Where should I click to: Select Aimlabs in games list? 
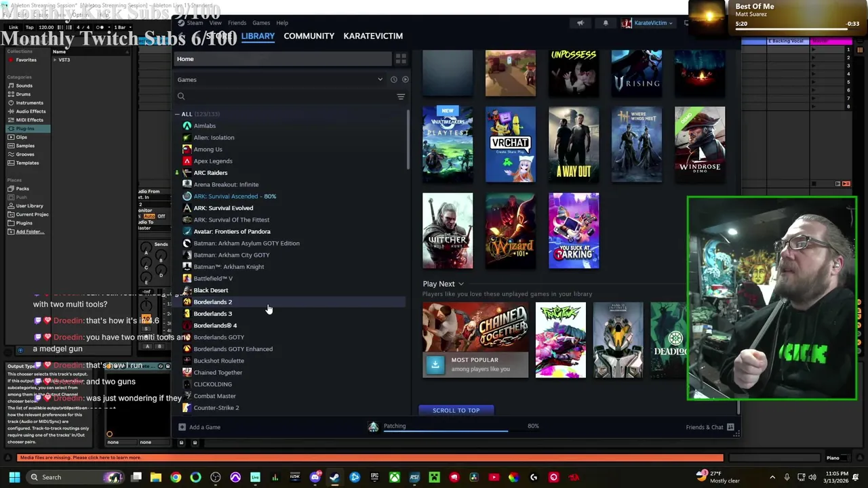point(204,125)
